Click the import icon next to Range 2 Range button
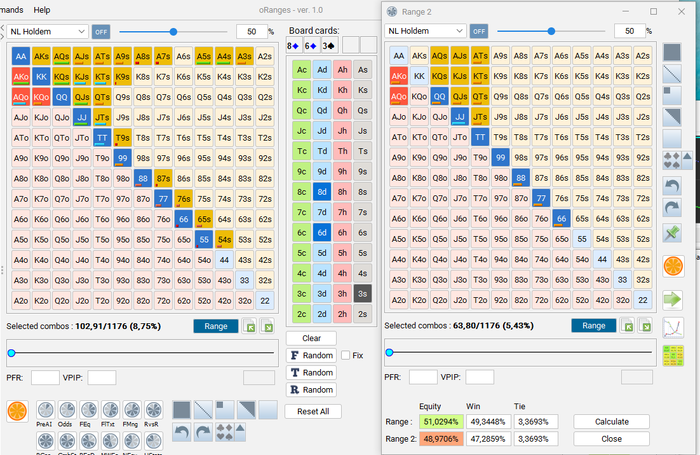 [x=627, y=326]
